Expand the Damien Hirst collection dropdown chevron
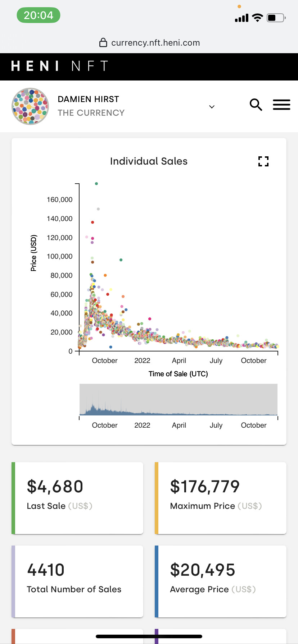Viewport: 298px width, 644px height. click(212, 107)
